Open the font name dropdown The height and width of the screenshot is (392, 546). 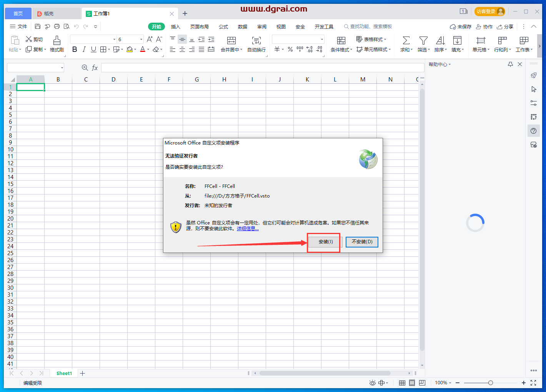[x=114, y=39]
